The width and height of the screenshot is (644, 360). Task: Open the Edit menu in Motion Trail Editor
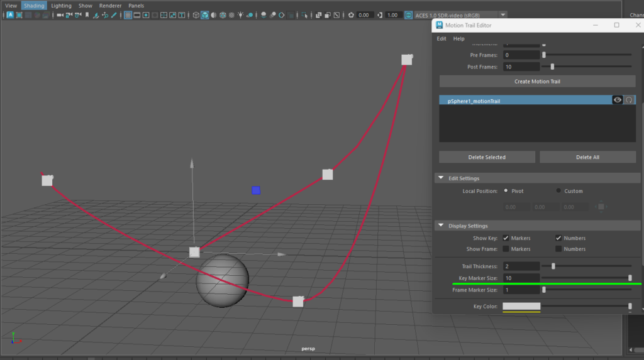(x=441, y=38)
